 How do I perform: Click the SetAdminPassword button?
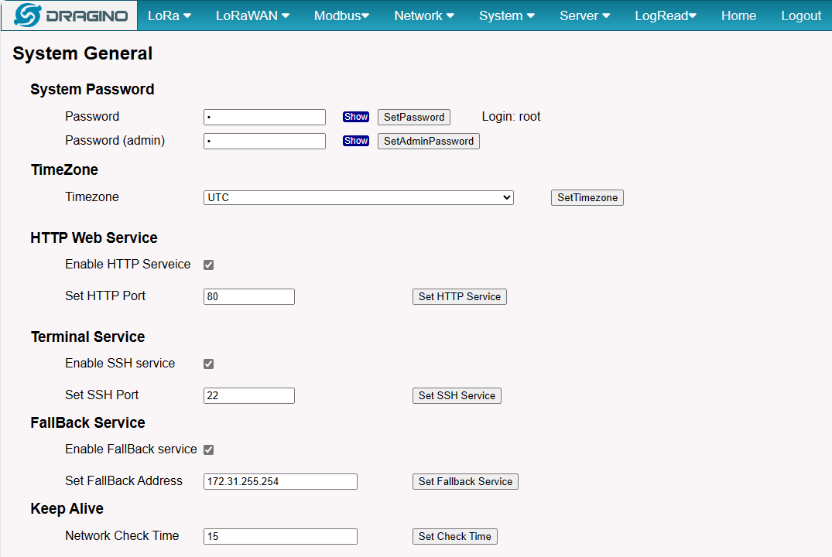pyautogui.click(x=428, y=141)
